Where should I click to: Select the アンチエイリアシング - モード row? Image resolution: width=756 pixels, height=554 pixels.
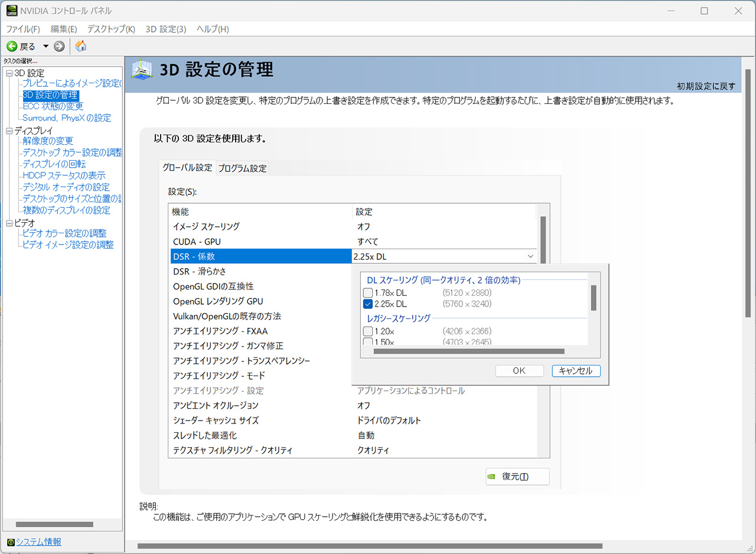pos(260,376)
